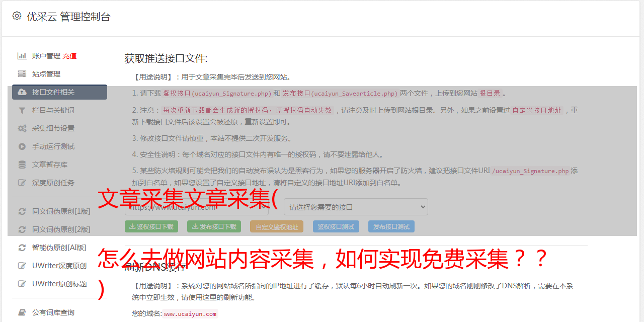
Task: Click the refresh icon for 智能伪原创[AI版]
Action: [x=22, y=248]
